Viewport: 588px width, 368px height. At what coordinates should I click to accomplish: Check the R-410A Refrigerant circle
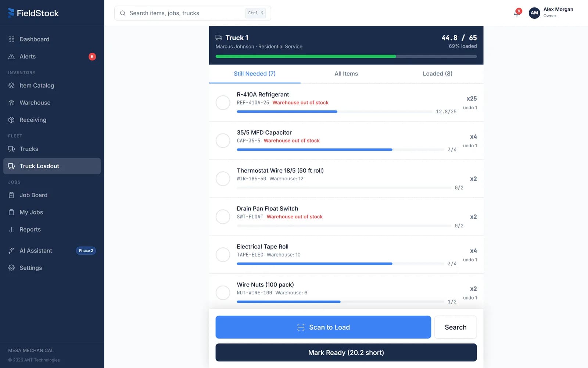click(223, 103)
